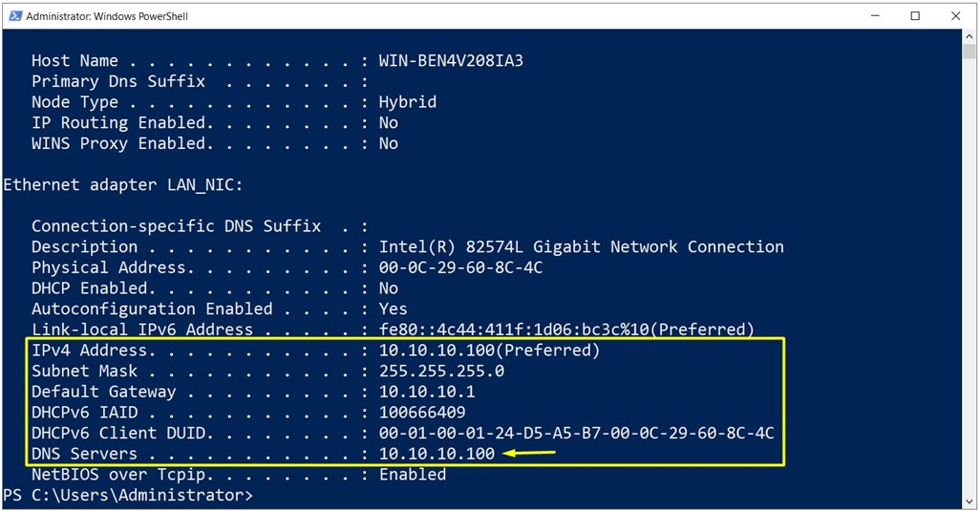This screenshot has height=511, width=980.
Task: Maximize the PowerShell window
Action: coord(915,16)
